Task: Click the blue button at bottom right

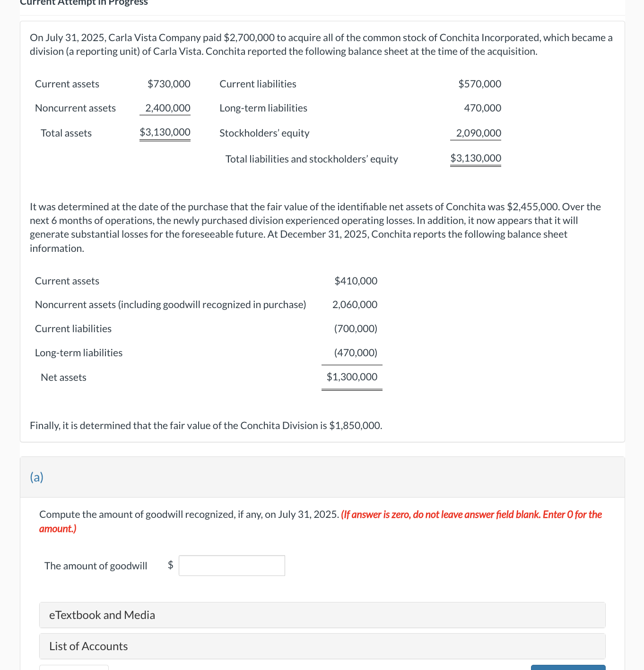Action: tap(567, 668)
